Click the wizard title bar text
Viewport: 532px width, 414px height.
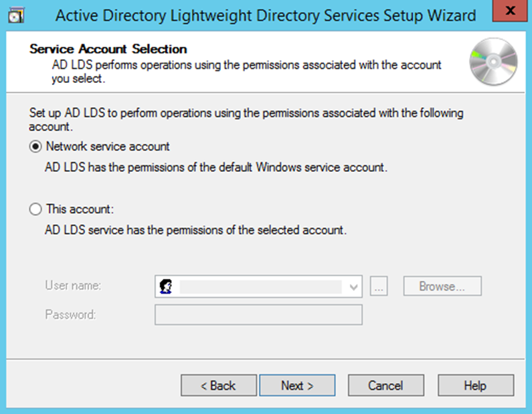click(x=266, y=15)
